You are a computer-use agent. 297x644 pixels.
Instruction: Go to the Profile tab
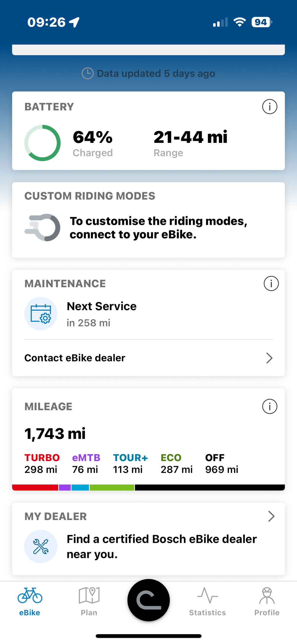tap(267, 601)
